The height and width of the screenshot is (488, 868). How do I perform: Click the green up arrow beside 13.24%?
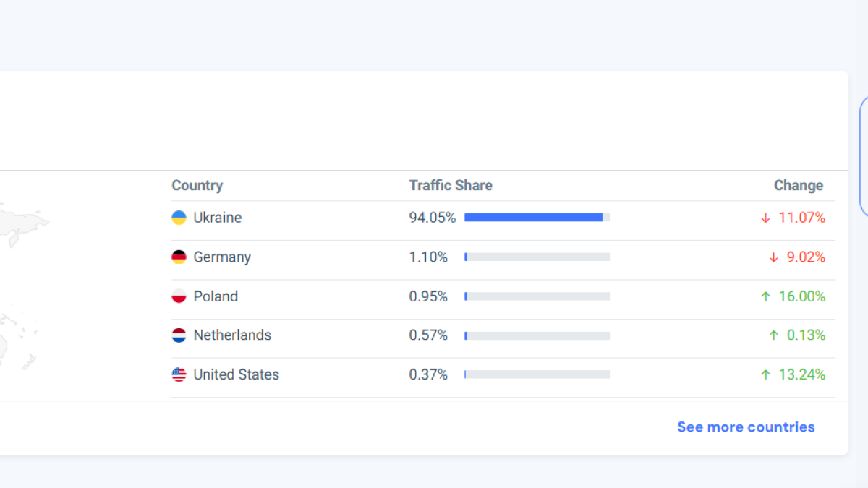tap(765, 374)
